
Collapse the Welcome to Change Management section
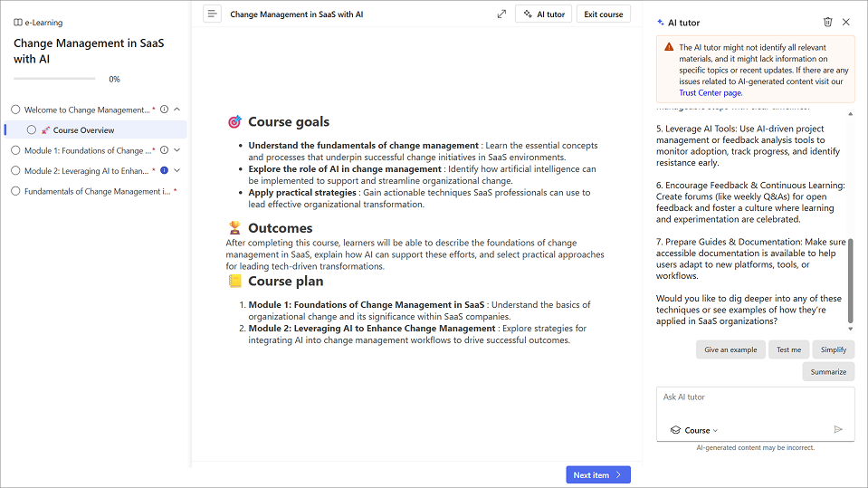click(x=177, y=110)
